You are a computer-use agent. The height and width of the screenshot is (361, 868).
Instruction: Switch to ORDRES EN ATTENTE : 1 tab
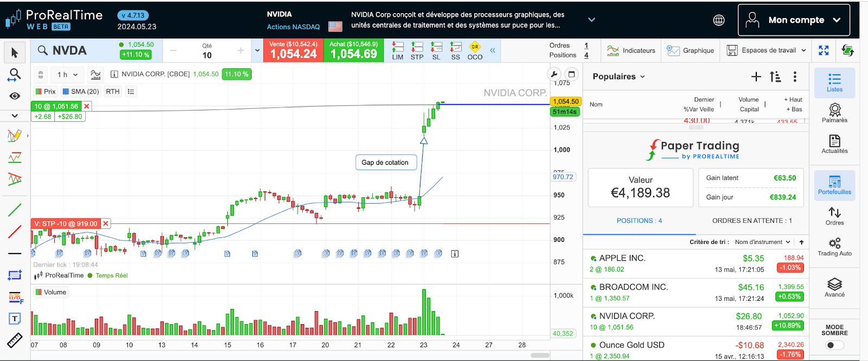pos(752,221)
